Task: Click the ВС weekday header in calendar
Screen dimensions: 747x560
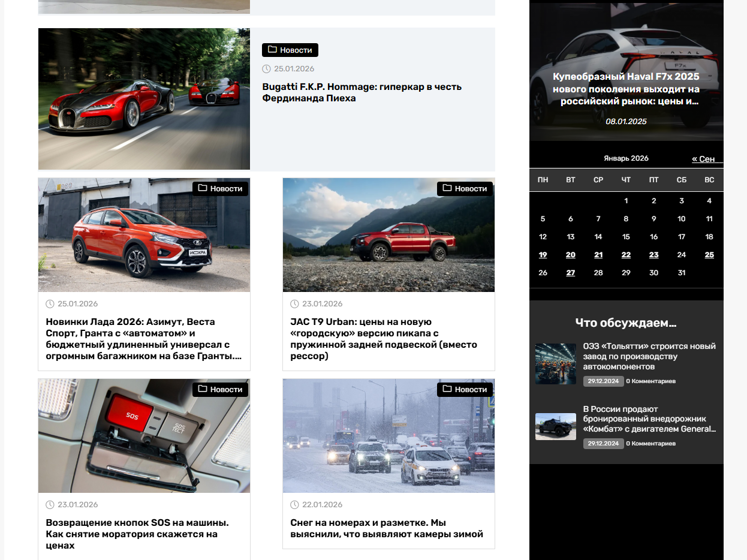Action: (x=709, y=180)
